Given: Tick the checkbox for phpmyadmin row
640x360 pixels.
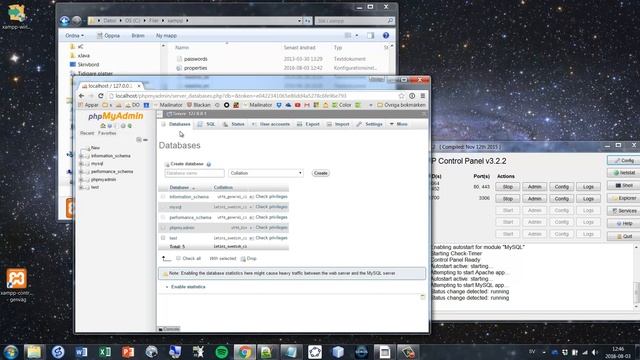Looking at the screenshot, I should click(x=163, y=227).
